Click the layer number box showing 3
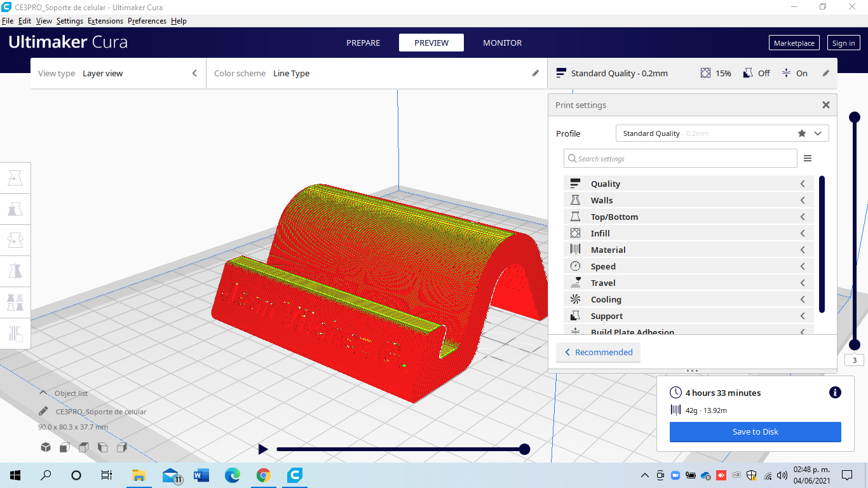Image resolution: width=868 pixels, height=488 pixels. 855,360
